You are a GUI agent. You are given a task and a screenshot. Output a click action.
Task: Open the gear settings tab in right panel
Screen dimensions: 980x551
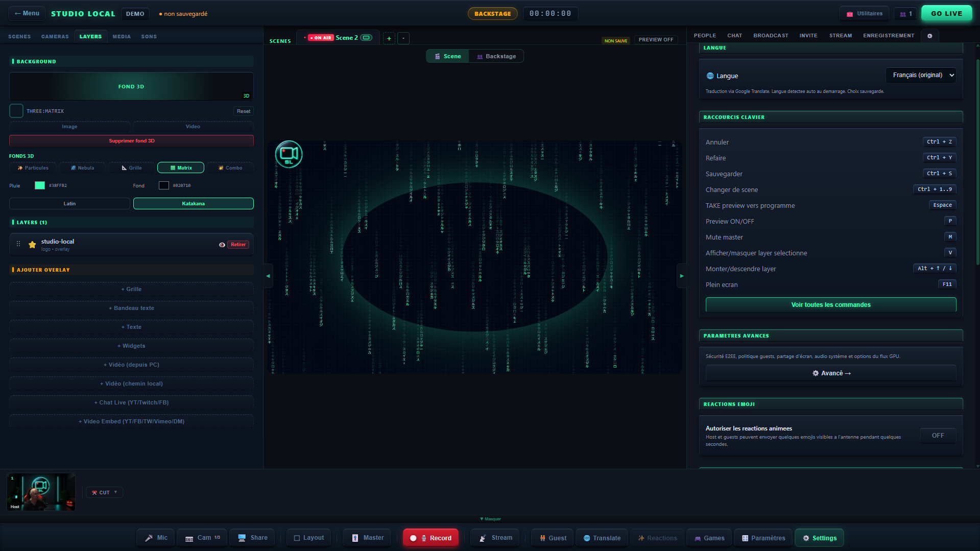click(929, 36)
